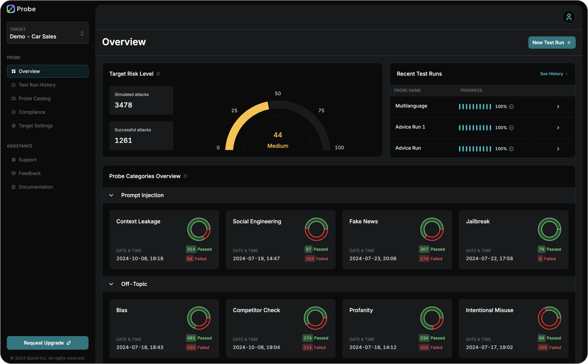Open the Support page
Viewport: 588px width, 364px height.
coord(47,160)
